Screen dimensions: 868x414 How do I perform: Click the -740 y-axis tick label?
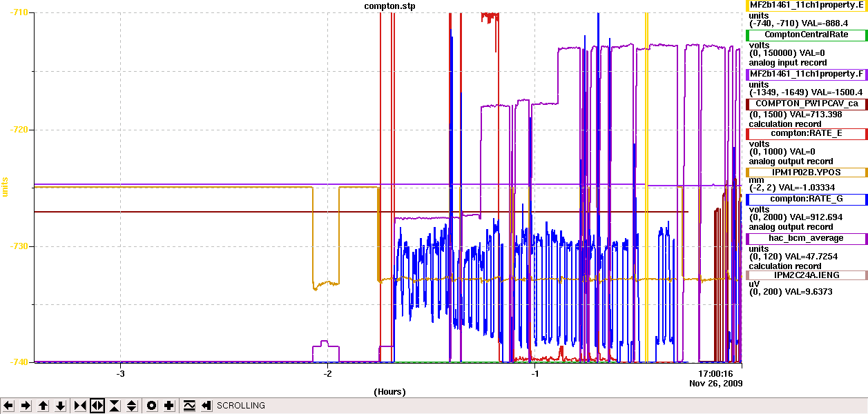point(19,362)
